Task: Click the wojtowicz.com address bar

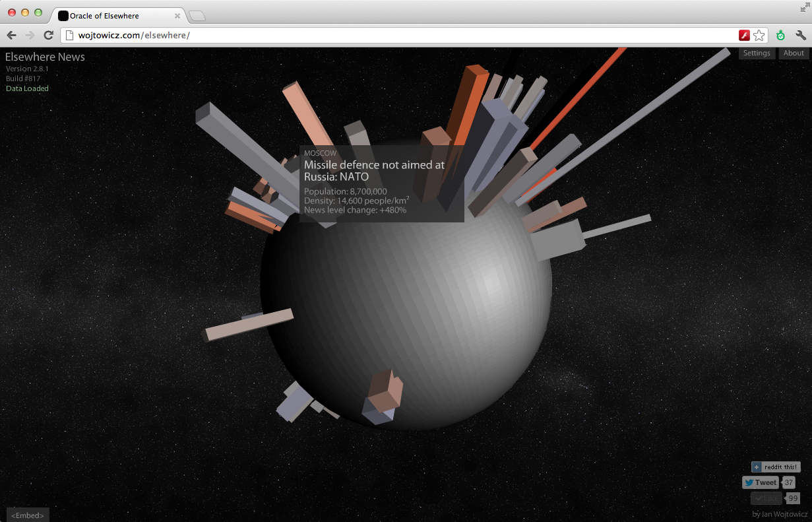Action: [x=398, y=35]
